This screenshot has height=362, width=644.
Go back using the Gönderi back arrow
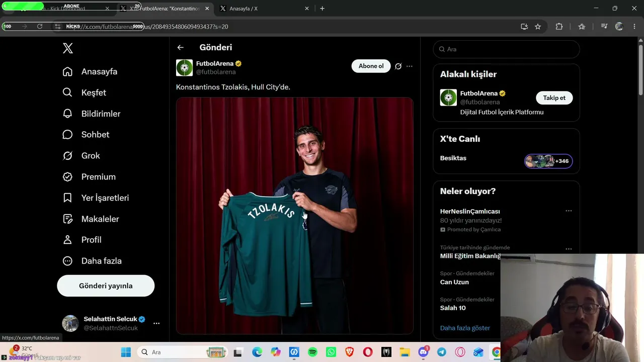(x=181, y=47)
